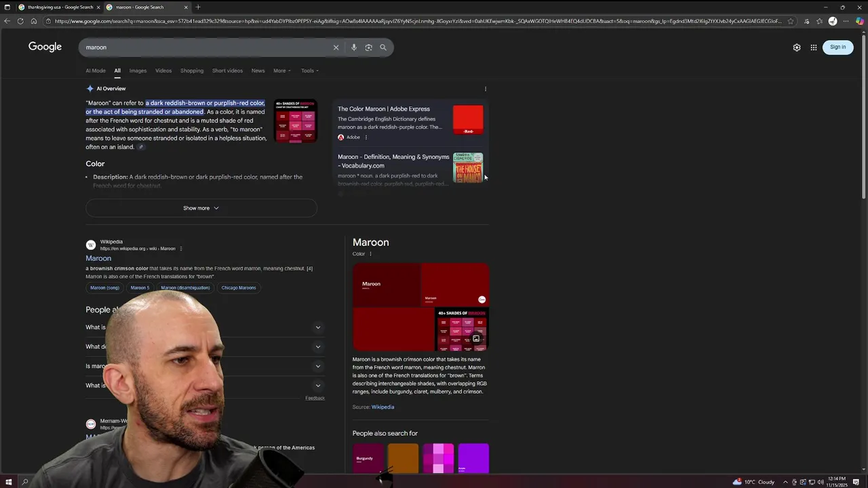Open the browser settings and more menu
Screen dimensions: 868x488
click(846, 21)
